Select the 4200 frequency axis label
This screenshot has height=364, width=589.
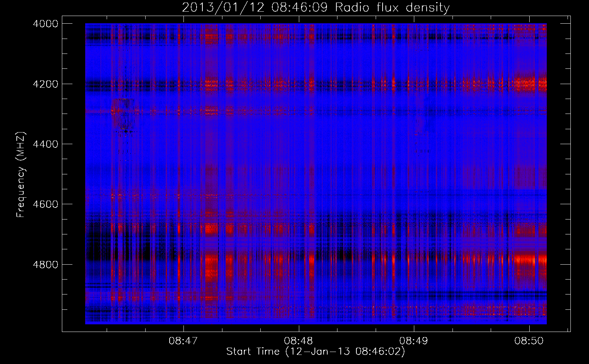[x=46, y=84]
